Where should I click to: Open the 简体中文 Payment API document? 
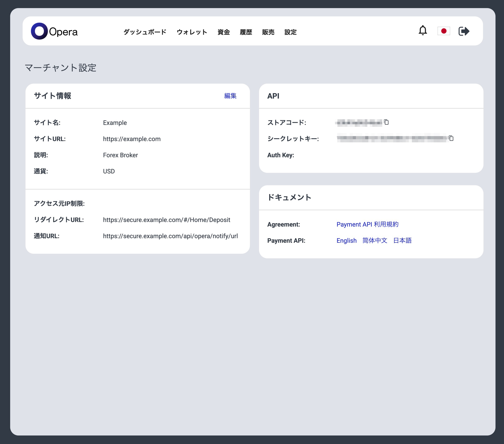coord(375,240)
